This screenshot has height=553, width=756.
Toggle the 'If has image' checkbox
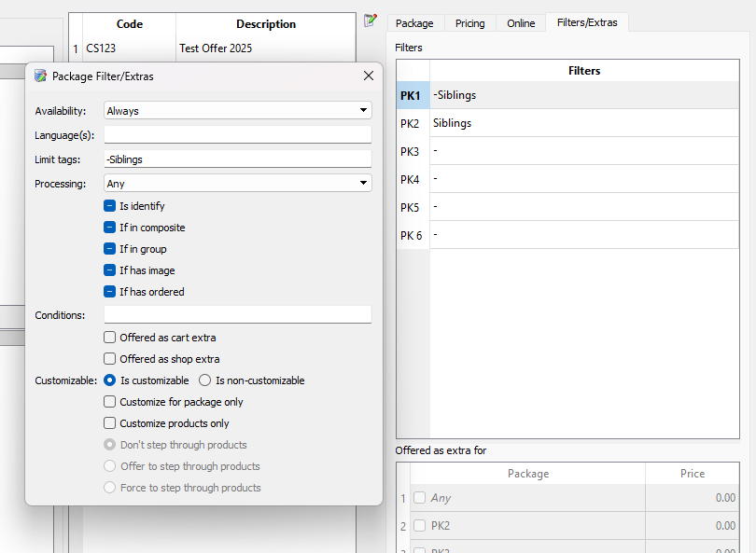tap(110, 270)
